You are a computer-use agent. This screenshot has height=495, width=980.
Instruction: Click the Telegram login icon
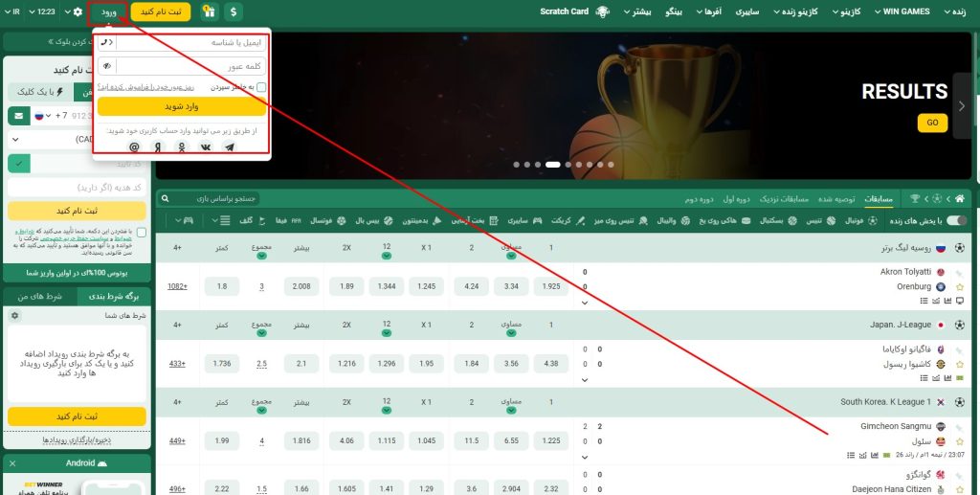pyautogui.click(x=230, y=147)
